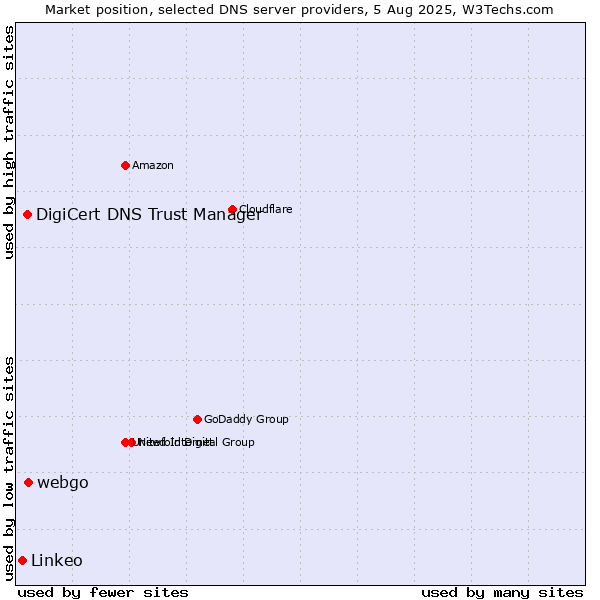Viewport: 600px width, 600px height.
Task: Click the 'used by many sites' axis label
Action: tap(502, 593)
